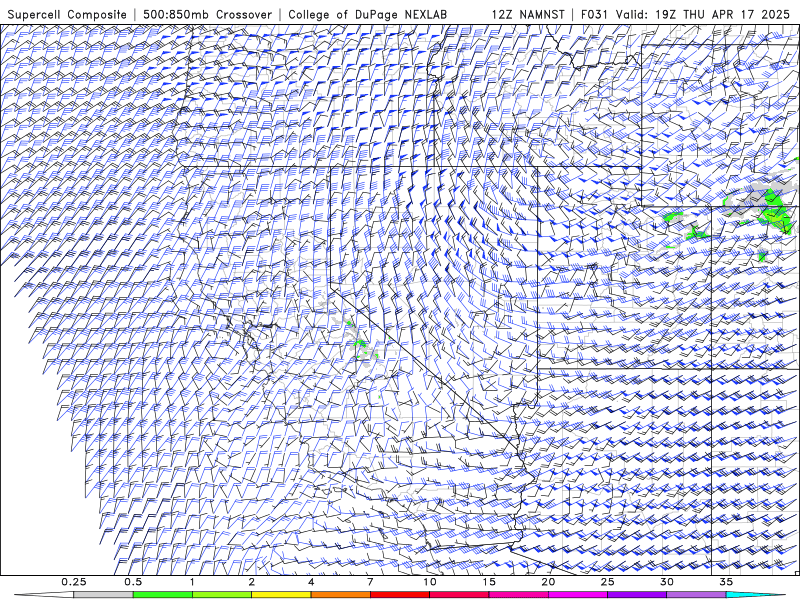Viewport: 800px width, 600px height.
Task: Click the "College of DuPage NEXLAB" text
Action: tap(367, 14)
